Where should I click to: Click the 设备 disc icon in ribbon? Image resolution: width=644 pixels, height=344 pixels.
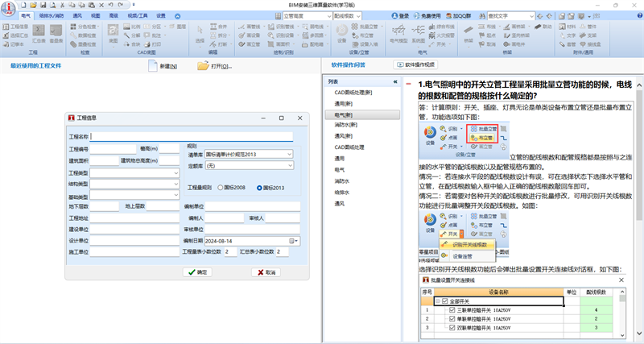(x=341, y=34)
